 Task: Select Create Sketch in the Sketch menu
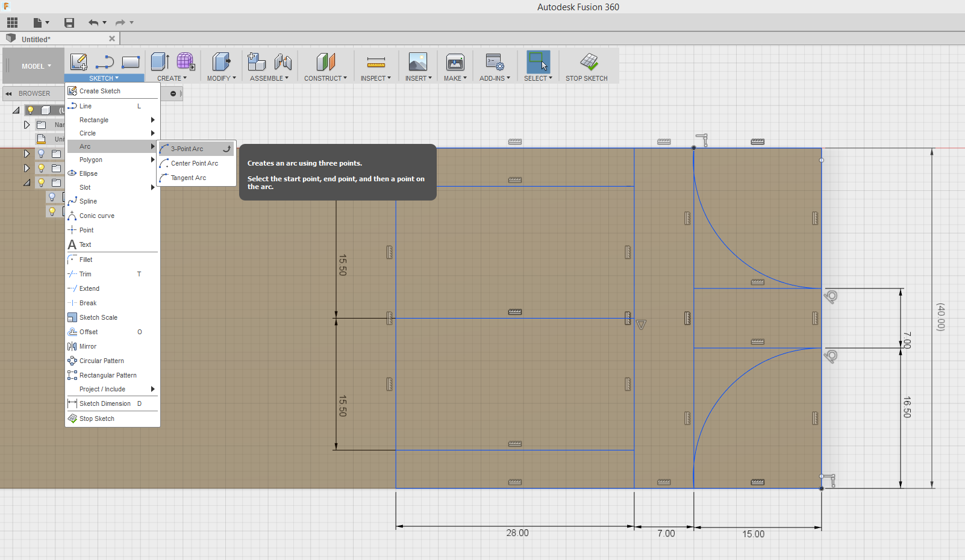(112, 91)
